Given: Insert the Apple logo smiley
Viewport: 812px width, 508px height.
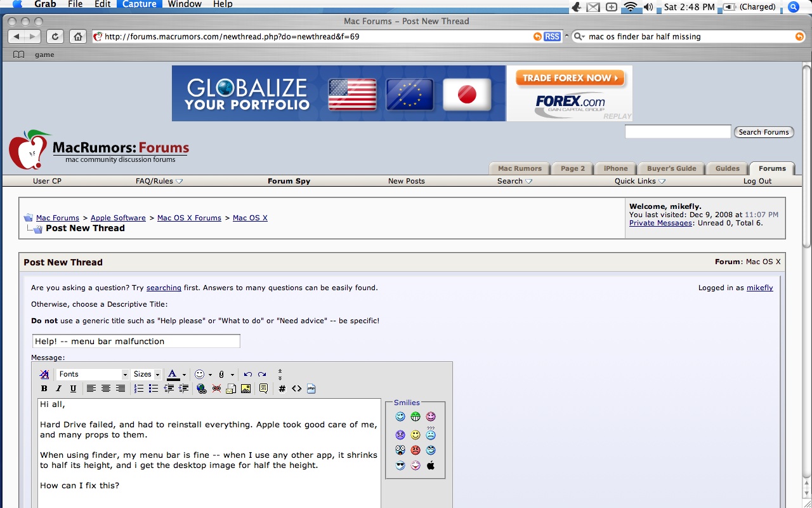Looking at the screenshot, I should (x=431, y=465).
